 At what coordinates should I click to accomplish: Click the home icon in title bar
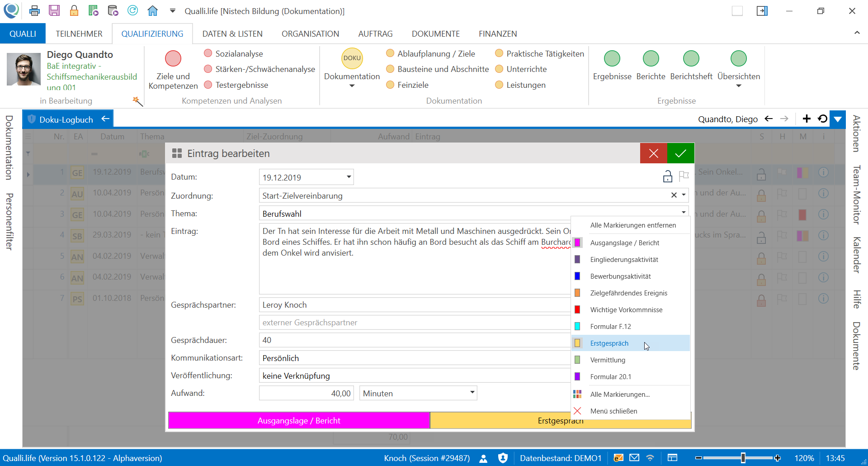(153, 11)
